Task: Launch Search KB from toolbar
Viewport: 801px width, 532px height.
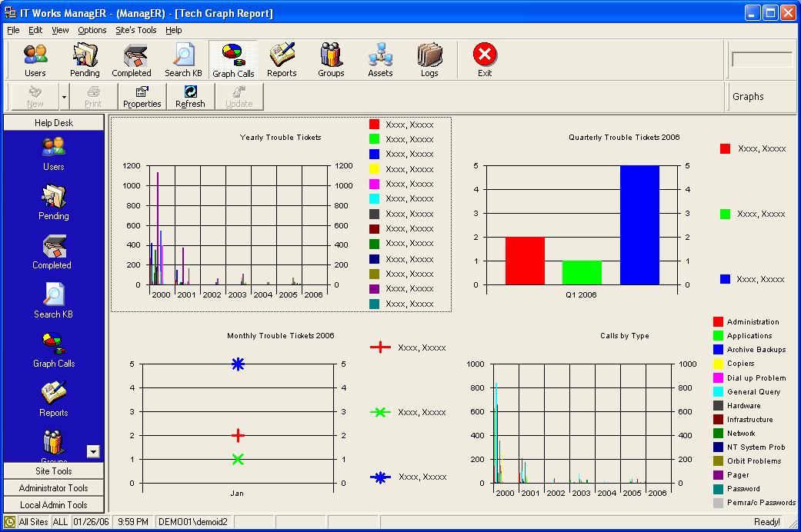Action: click(183, 60)
